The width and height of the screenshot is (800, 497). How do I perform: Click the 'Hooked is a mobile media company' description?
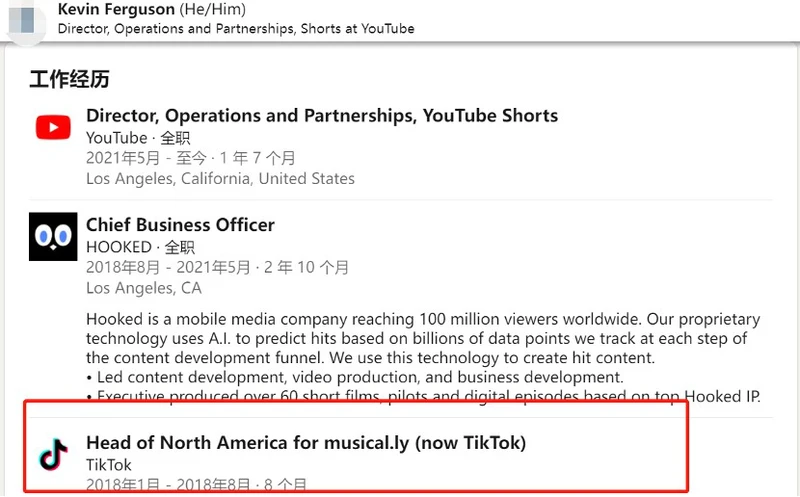click(423, 338)
